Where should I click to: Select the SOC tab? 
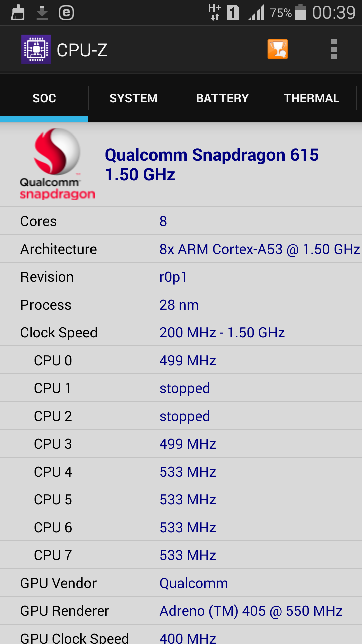pos(44,98)
